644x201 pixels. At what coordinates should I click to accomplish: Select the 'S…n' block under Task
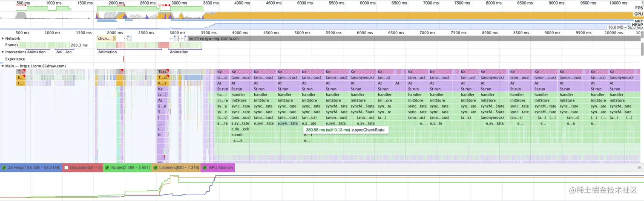(162, 106)
